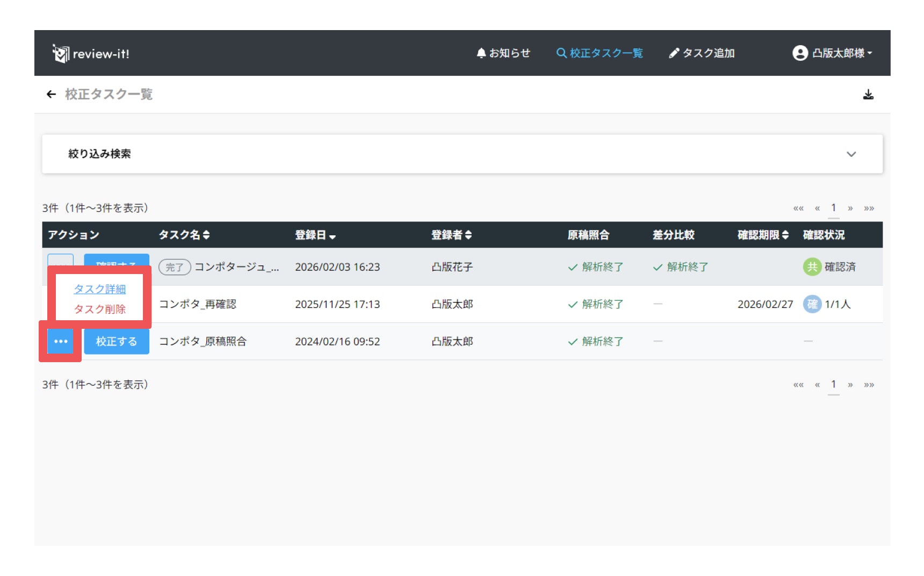Screen dimensions: 924x576
Task: Click the blue 確 status badge
Action: (x=812, y=304)
